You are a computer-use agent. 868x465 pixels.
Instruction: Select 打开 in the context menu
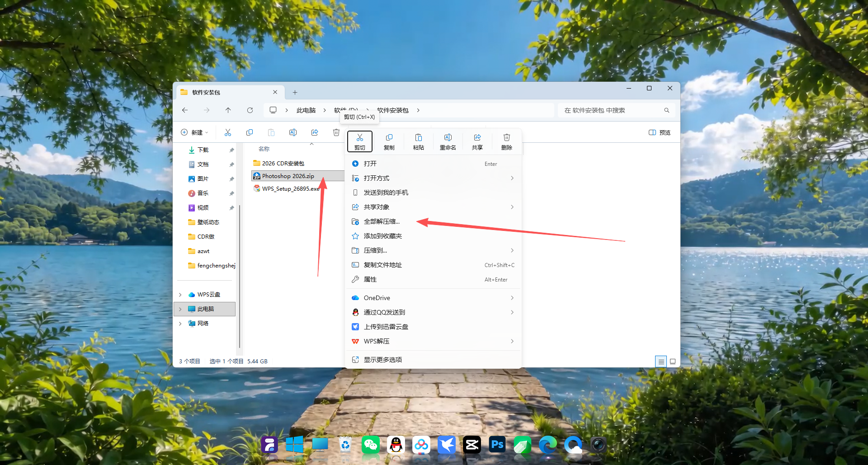point(434,164)
